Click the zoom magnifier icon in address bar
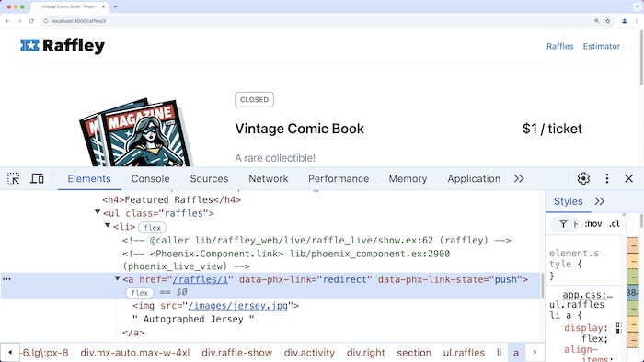This screenshot has width=644, height=362. coord(597,21)
